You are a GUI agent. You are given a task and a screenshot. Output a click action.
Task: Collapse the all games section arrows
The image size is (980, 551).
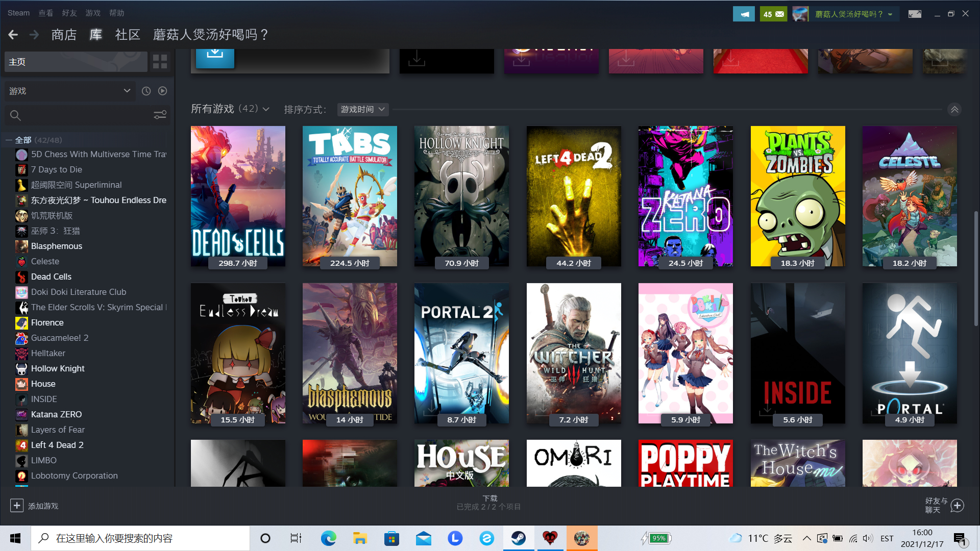954,110
